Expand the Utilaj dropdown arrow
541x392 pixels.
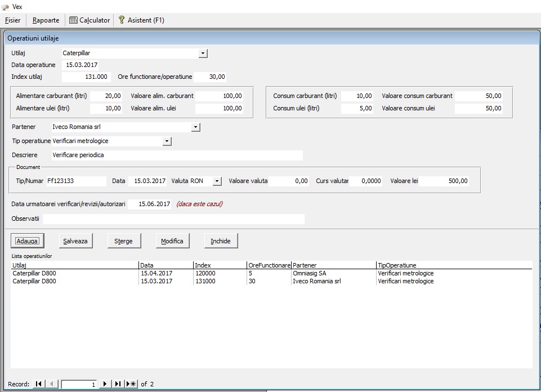click(203, 53)
